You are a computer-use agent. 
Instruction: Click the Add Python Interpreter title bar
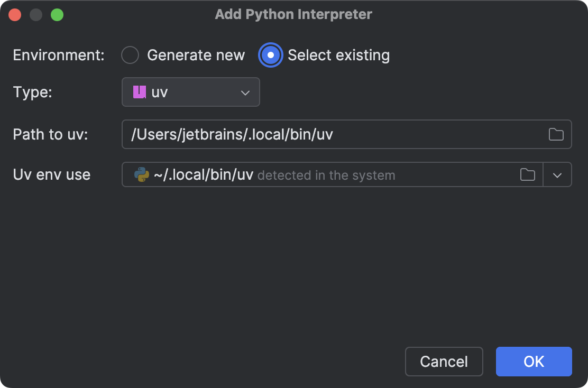coord(294,14)
